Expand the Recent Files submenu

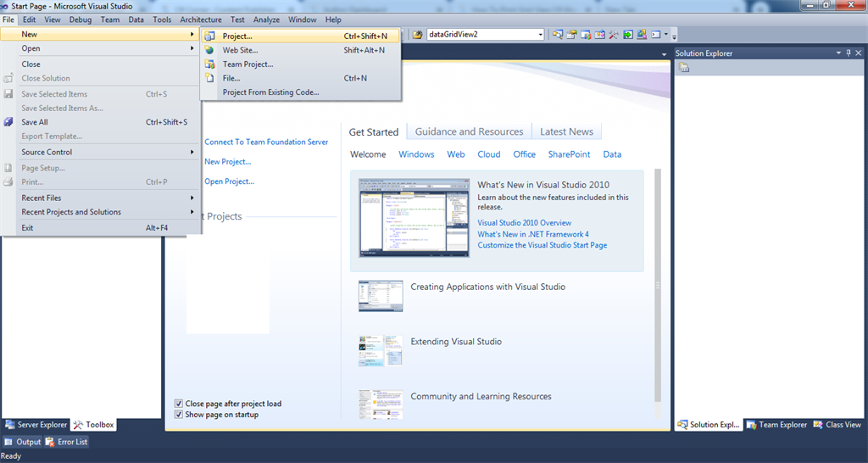click(x=192, y=198)
